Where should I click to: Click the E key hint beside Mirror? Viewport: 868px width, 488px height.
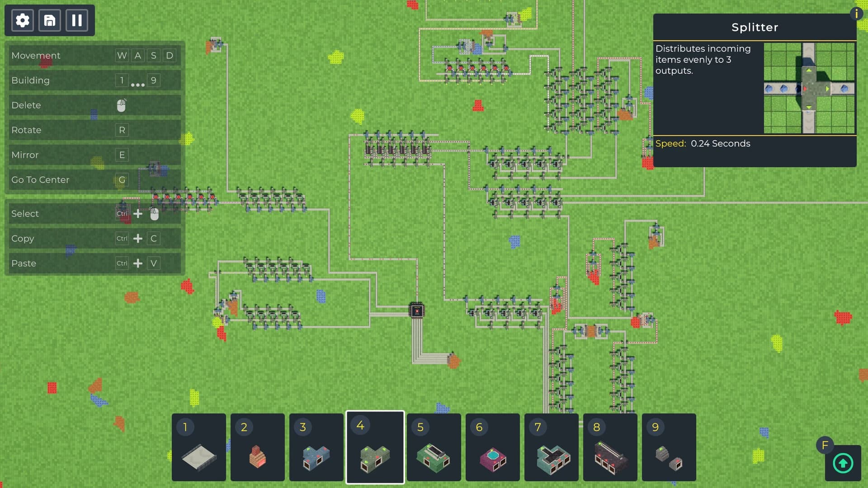click(121, 155)
